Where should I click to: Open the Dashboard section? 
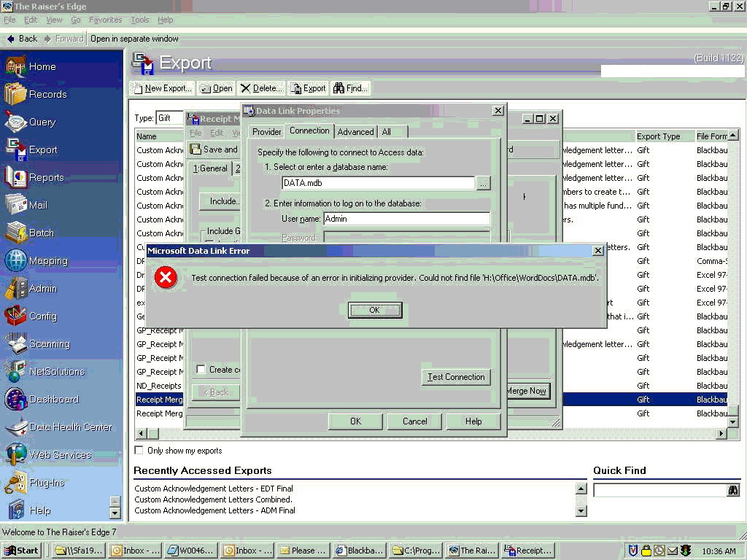42,399
